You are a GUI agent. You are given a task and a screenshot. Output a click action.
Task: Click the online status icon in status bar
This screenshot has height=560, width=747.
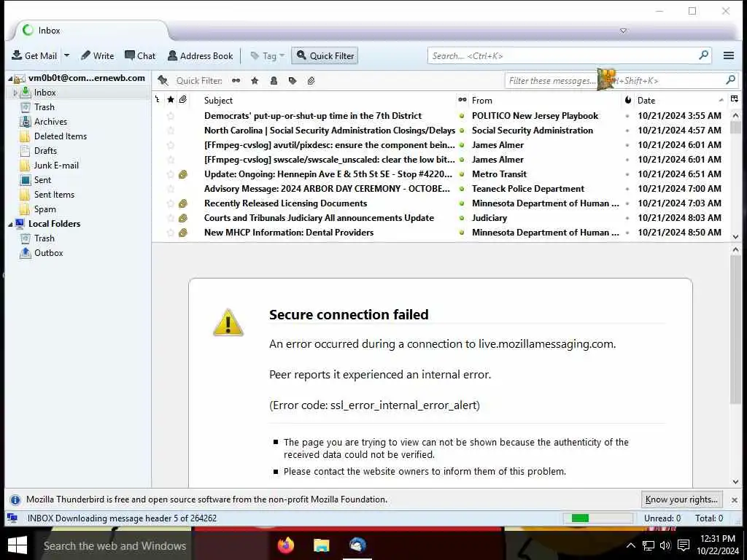12,518
